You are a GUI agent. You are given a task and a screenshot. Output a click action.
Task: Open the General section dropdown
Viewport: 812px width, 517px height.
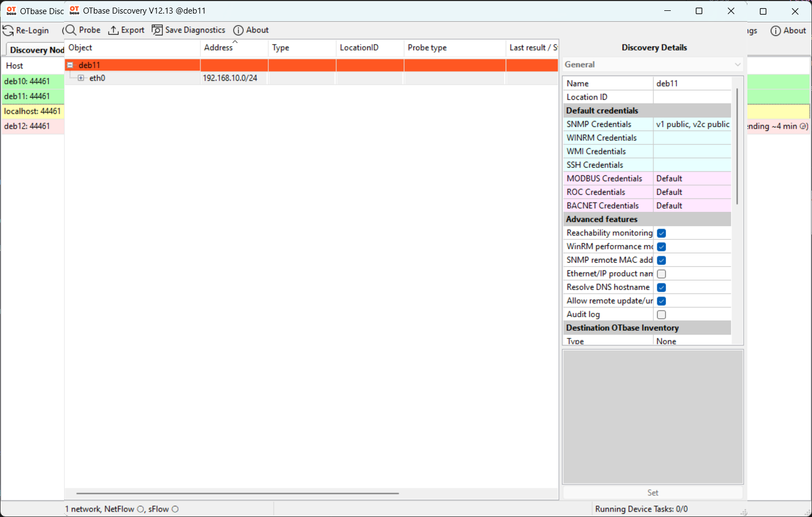click(653, 64)
